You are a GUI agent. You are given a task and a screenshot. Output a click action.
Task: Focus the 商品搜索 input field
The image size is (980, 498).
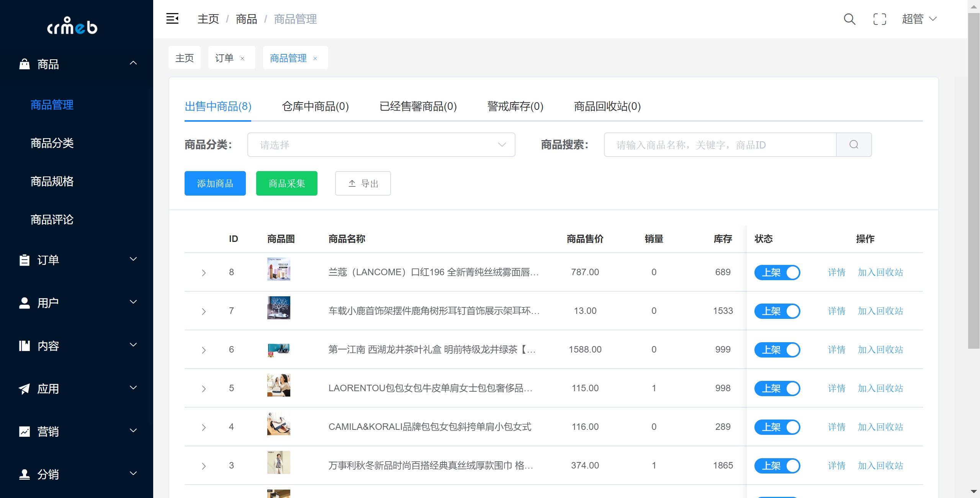pyautogui.click(x=720, y=145)
